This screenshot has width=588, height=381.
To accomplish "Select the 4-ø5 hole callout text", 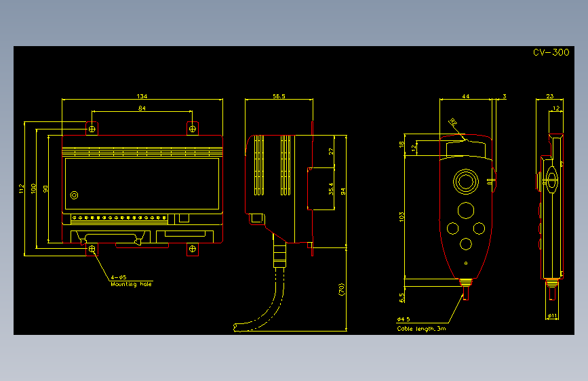I will coord(119,277).
